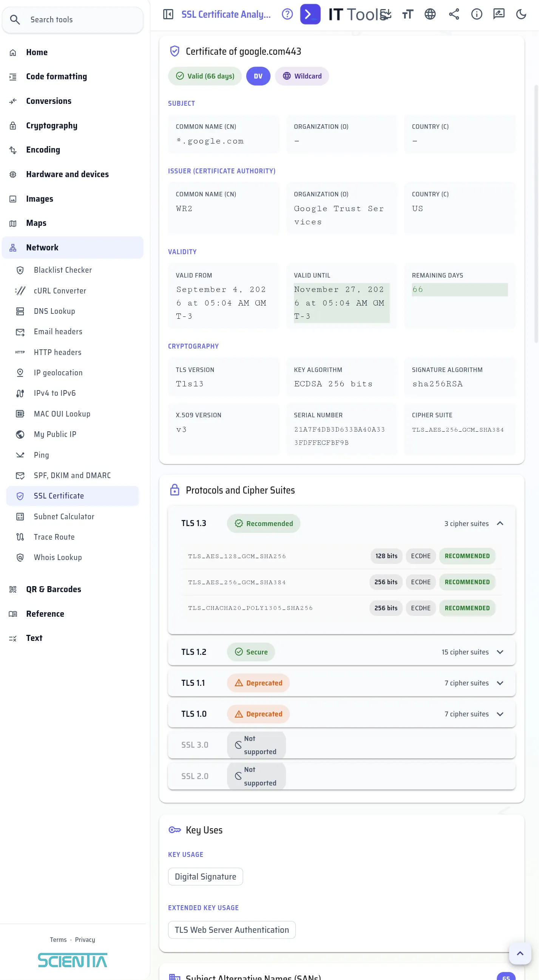
Task: Open the language globe icon
Action: tap(430, 14)
